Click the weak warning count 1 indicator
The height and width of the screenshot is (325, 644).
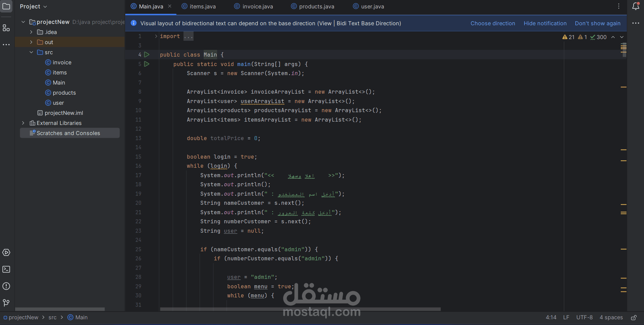click(x=583, y=37)
